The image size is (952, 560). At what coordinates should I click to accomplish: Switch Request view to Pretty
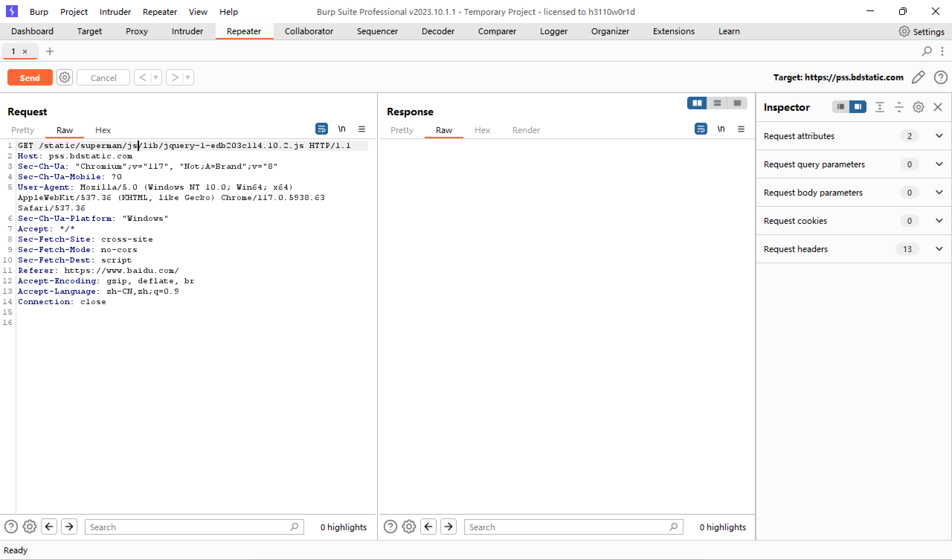tap(23, 130)
